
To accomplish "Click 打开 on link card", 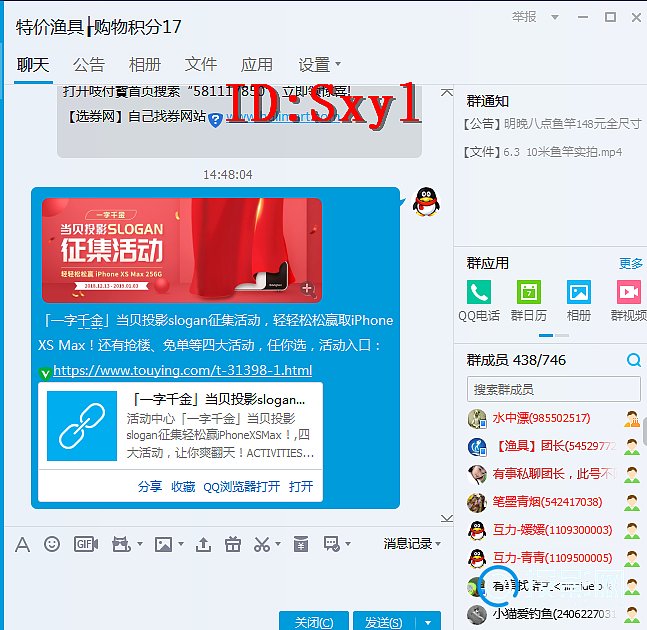I will (x=301, y=486).
